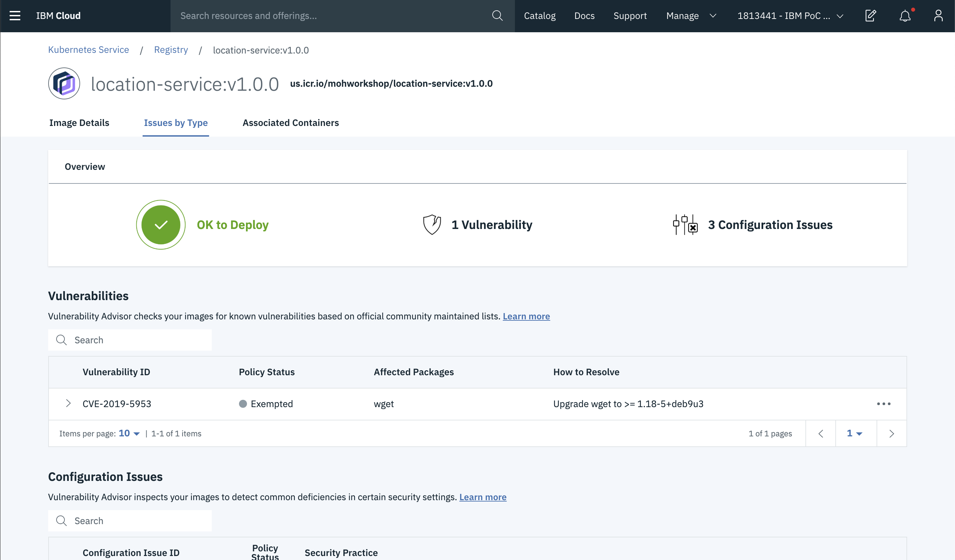Viewport: 955px width, 560px height.
Task: Click the Configuration Issue ID column header
Action: [131, 553]
